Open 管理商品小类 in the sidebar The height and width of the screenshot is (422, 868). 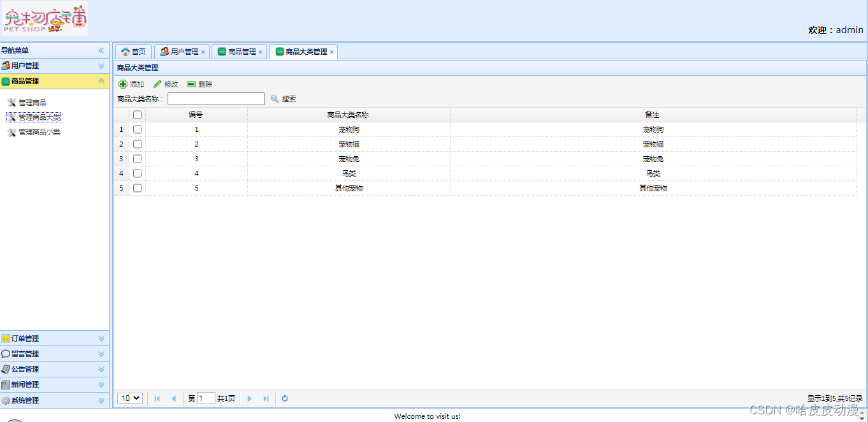[x=40, y=132]
